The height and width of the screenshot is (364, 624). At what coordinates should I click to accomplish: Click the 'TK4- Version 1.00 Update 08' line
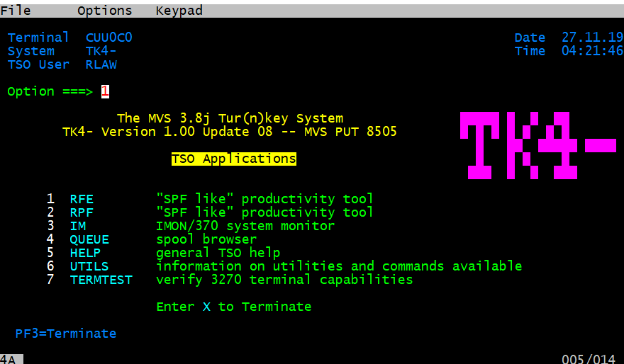pos(167,132)
